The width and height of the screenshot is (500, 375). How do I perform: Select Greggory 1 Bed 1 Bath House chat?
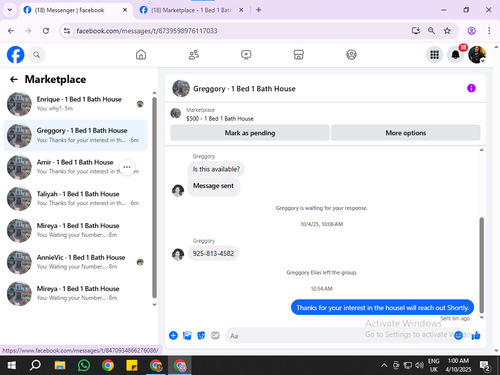tap(75, 135)
